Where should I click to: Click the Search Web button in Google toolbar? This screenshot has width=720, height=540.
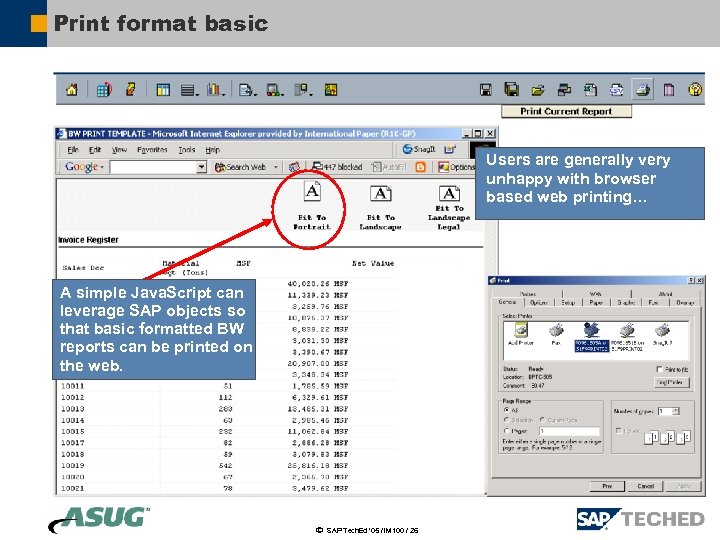[241, 167]
